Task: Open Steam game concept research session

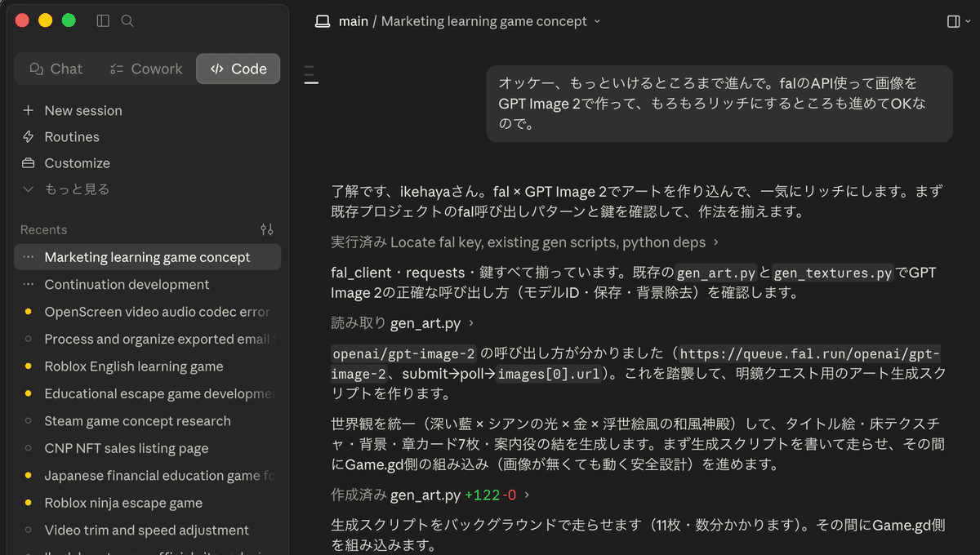Action: [x=148, y=421]
